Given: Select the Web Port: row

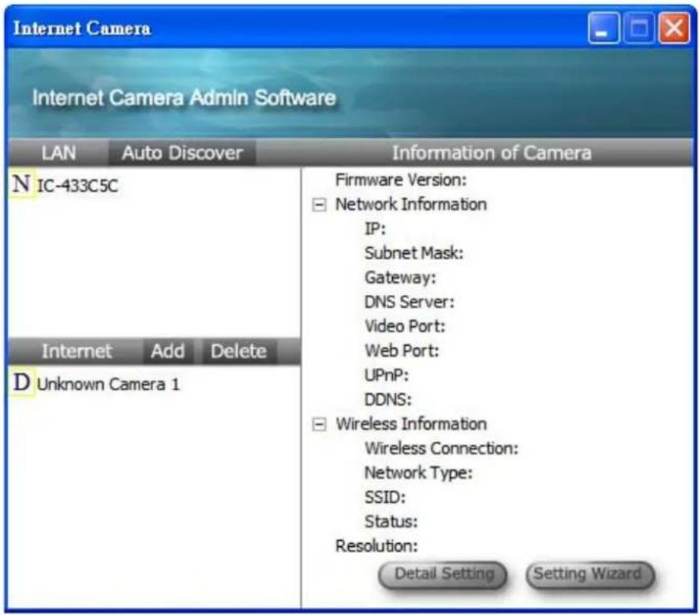Looking at the screenshot, I should [402, 351].
